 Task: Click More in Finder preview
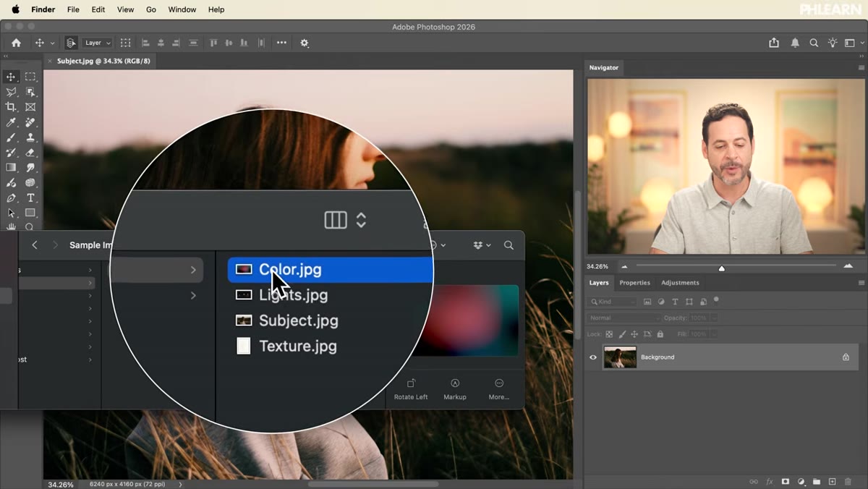pyautogui.click(x=499, y=389)
